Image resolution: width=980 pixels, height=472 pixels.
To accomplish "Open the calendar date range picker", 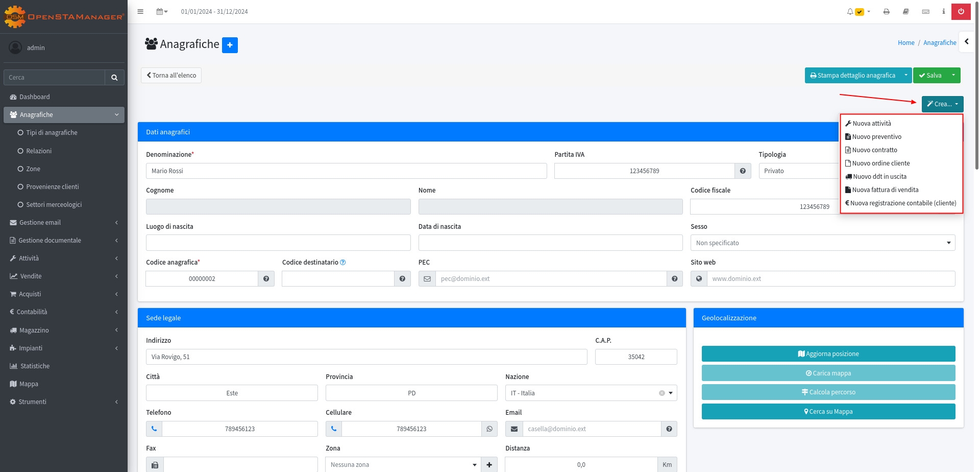I will 162,11.
